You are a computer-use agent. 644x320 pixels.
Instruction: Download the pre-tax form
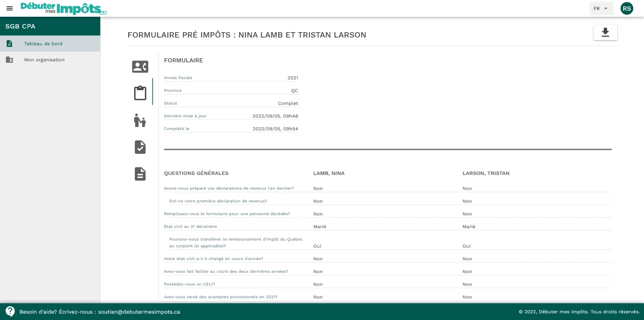pyautogui.click(x=605, y=33)
